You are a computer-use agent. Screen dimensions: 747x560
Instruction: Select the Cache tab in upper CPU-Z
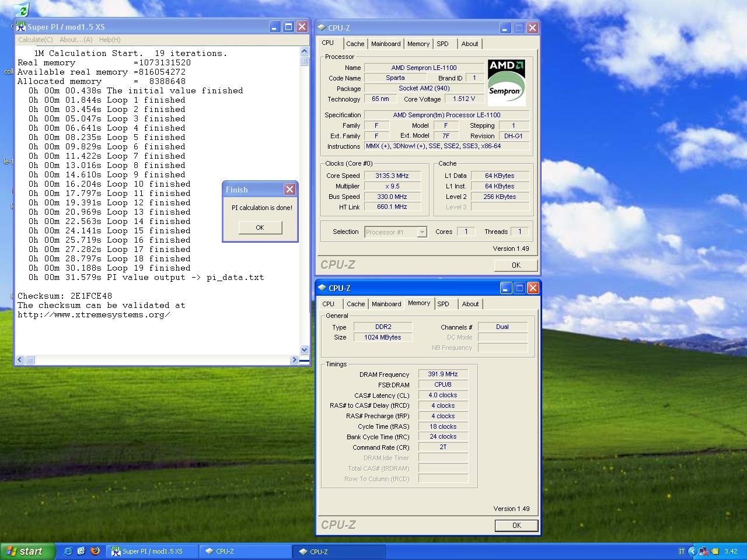(x=355, y=44)
